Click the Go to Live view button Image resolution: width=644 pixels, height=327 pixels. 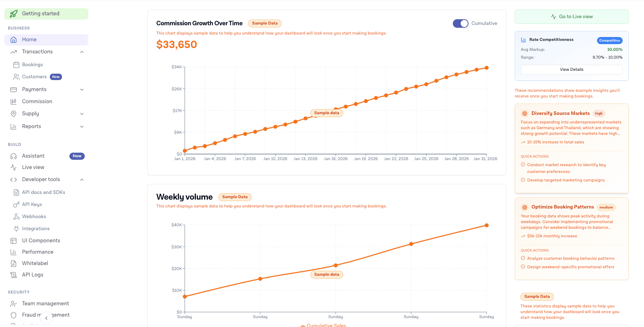coord(571,17)
